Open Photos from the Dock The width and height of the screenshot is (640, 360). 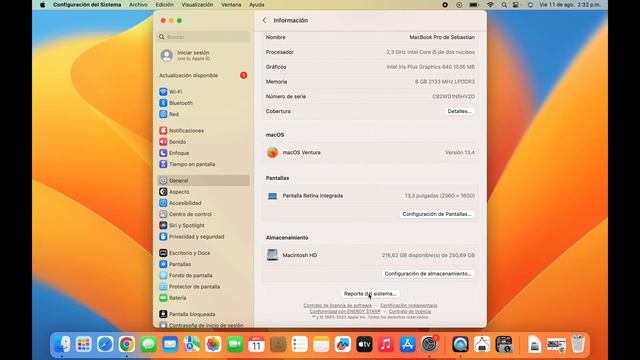[x=213, y=344]
